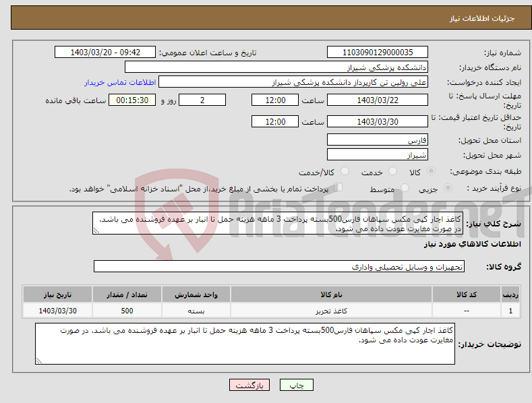Screen dimensions: 532x403
Task: Click the resize handle of the buyer notes box
Action: click(38, 361)
